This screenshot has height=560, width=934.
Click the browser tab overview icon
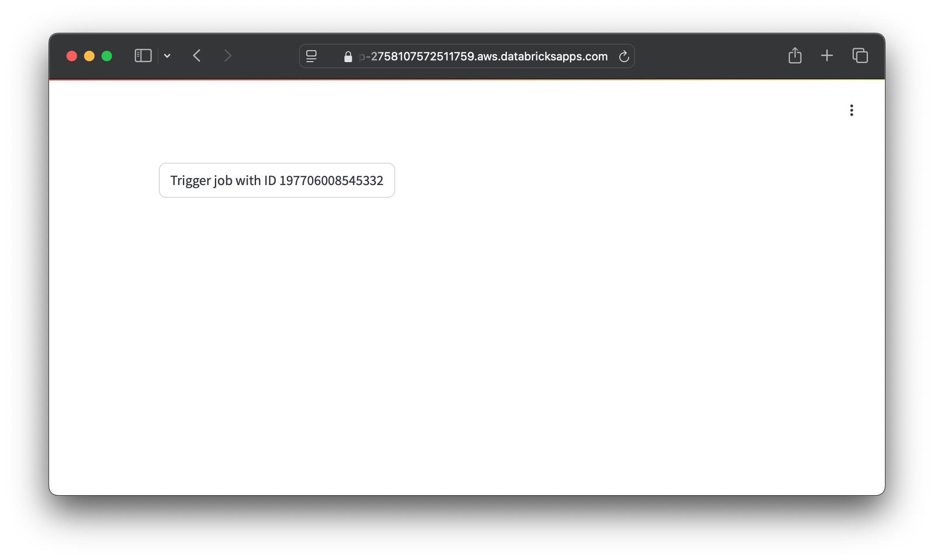tap(860, 56)
